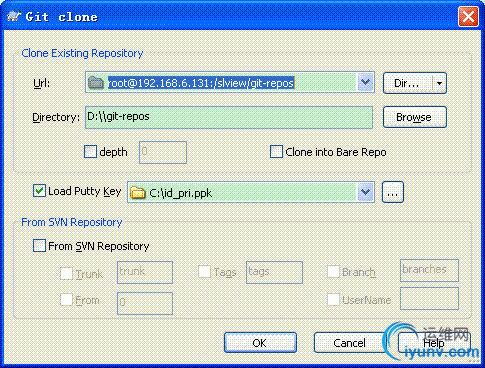The width and height of the screenshot is (485, 368).
Task: Check Clone into Bare Repo
Action: point(276,152)
